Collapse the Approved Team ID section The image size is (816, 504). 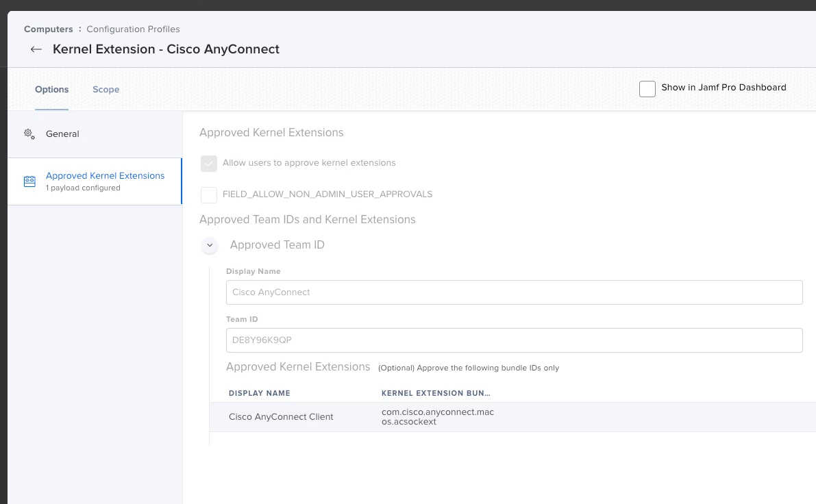pos(210,245)
